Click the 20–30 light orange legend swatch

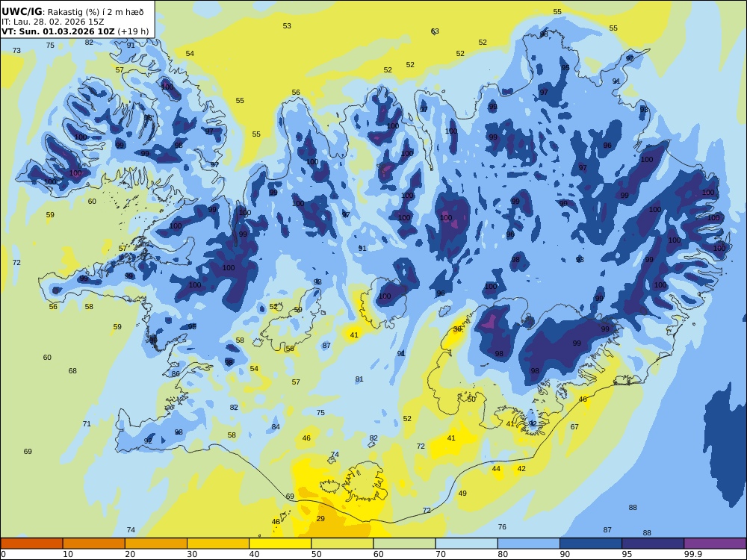pos(156,544)
